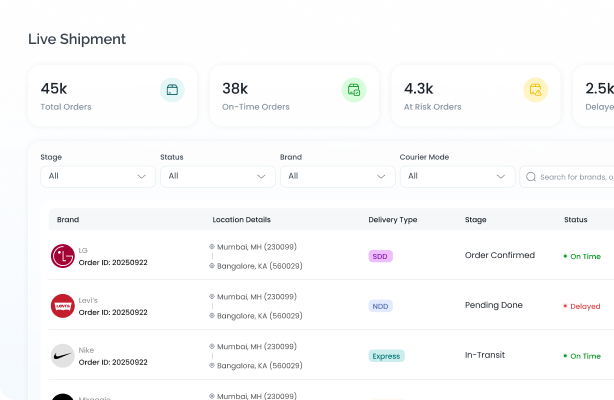The width and height of the screenshot is (614, 400).
Task: Open the Brand filter dropdown
Action: coord(338,176)
